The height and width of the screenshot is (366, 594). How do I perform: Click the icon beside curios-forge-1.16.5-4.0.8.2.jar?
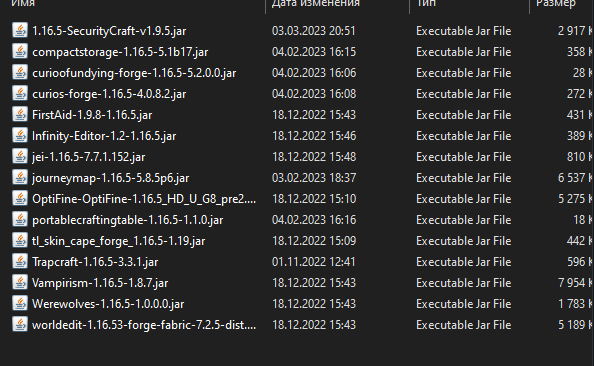pos(20,93)
